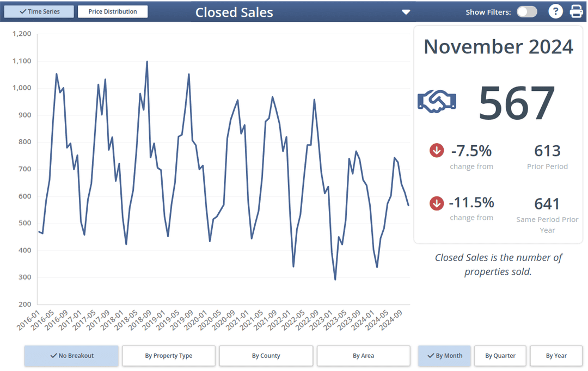Break out data By Area
The height and width of the screenshot is (371, 588).
[x=363, y=356]
